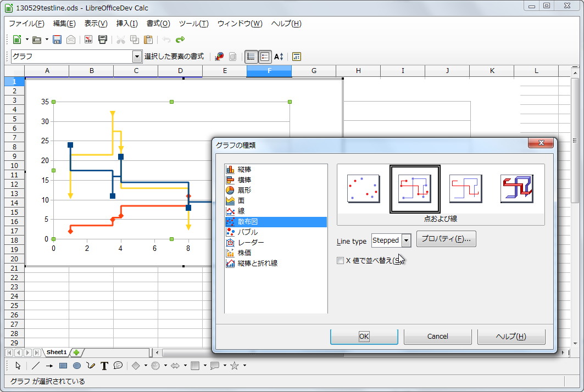Open the ツール(T) menu
This screenshot has height=392, width=584.
coord(194,24)
